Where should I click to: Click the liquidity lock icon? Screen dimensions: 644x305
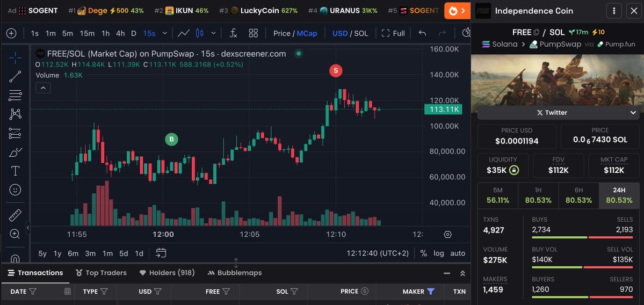[x=513, y=170]
